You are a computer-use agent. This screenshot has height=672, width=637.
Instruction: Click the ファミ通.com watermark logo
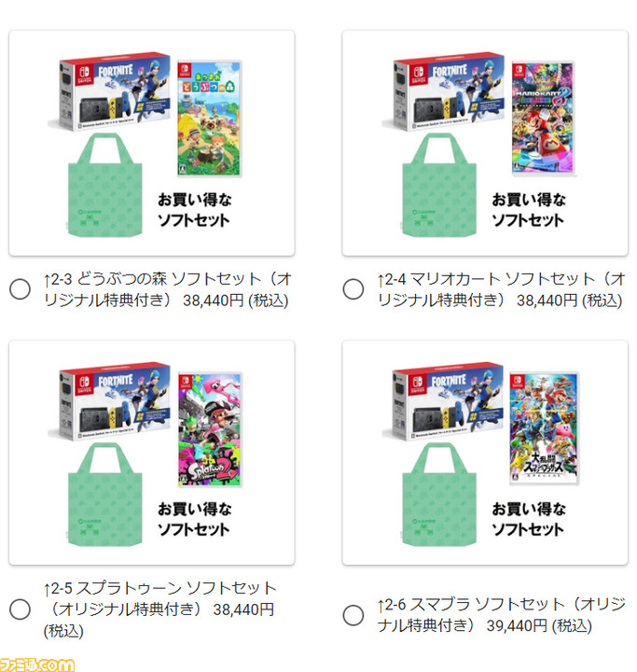click(x=37, y=665)
